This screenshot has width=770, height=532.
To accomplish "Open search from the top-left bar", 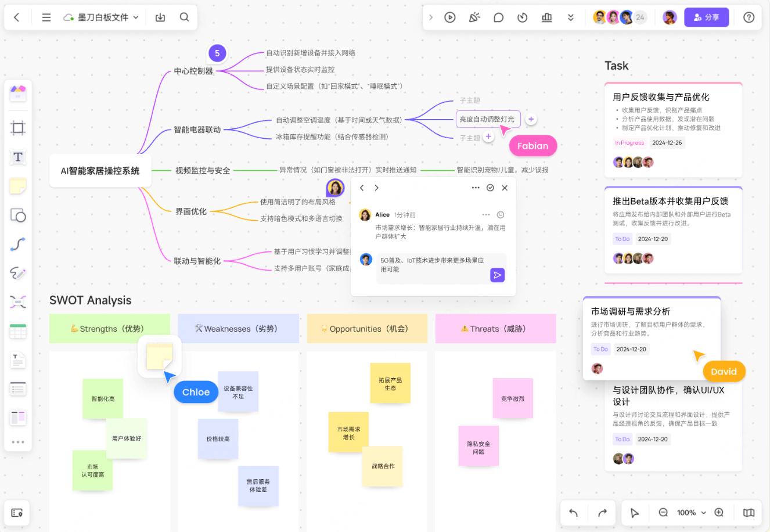I will 185,17.
